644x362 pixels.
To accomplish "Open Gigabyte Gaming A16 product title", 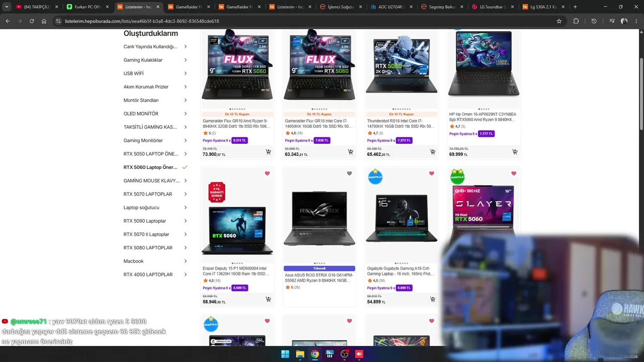I will (401, 271).
